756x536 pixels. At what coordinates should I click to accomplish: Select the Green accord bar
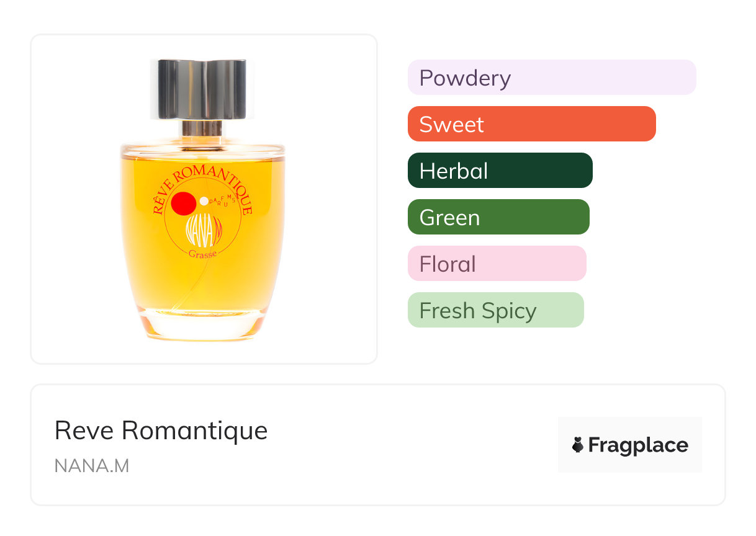click(498, 217)
